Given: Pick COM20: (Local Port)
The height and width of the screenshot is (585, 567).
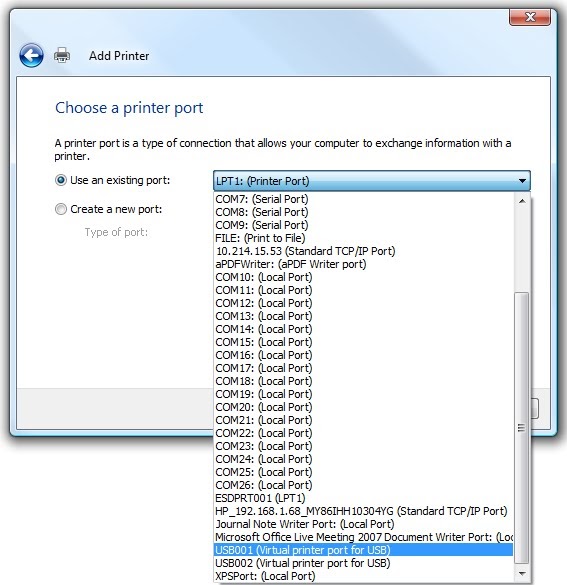Looking at the screenshot, I should click(364, 407).
